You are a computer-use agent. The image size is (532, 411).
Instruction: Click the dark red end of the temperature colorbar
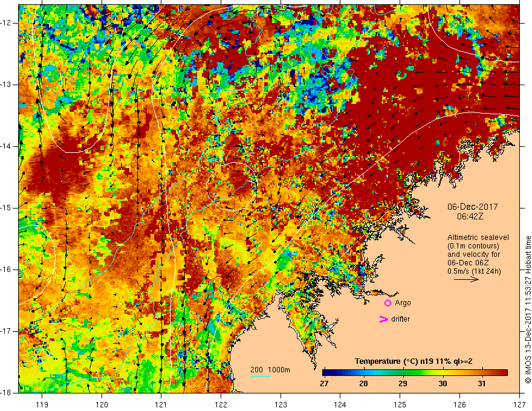tap(504, 373)
